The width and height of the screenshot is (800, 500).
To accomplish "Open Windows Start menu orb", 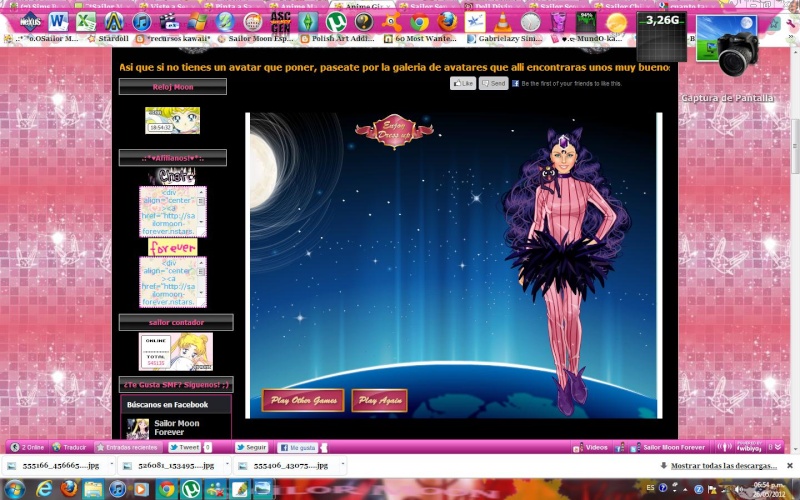I will click(x=14, y=489).
